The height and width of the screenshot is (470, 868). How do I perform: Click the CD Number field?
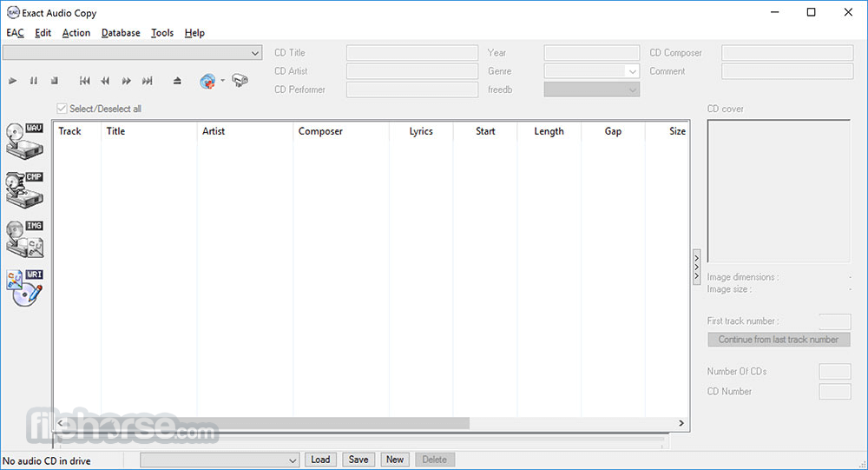coord(835,391)
